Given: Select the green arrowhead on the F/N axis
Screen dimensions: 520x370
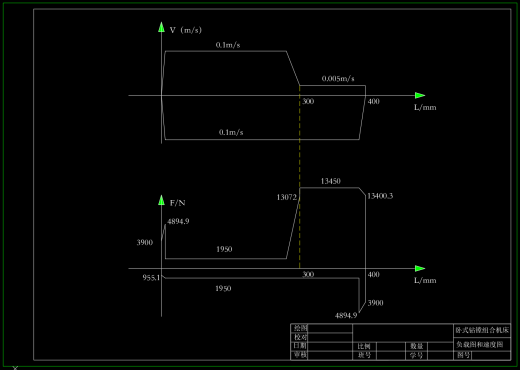Looking at the screenshot, I should click(x=161, y=200).
